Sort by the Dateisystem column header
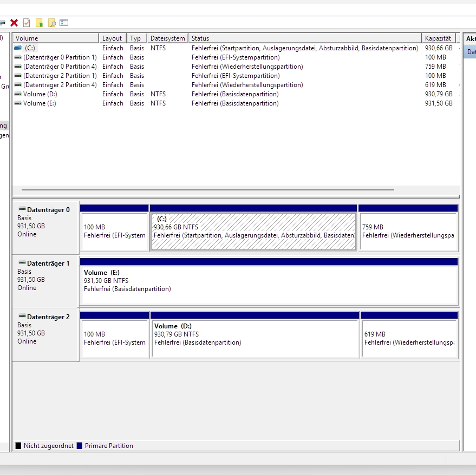Image resolution: width=476 pixels, height=475 pixels. click(167, 38)
